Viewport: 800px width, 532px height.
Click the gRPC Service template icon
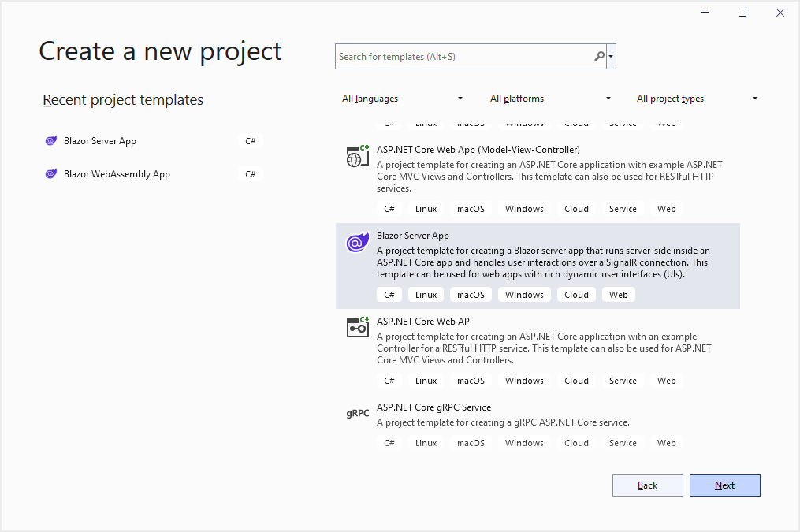[358, 413]
